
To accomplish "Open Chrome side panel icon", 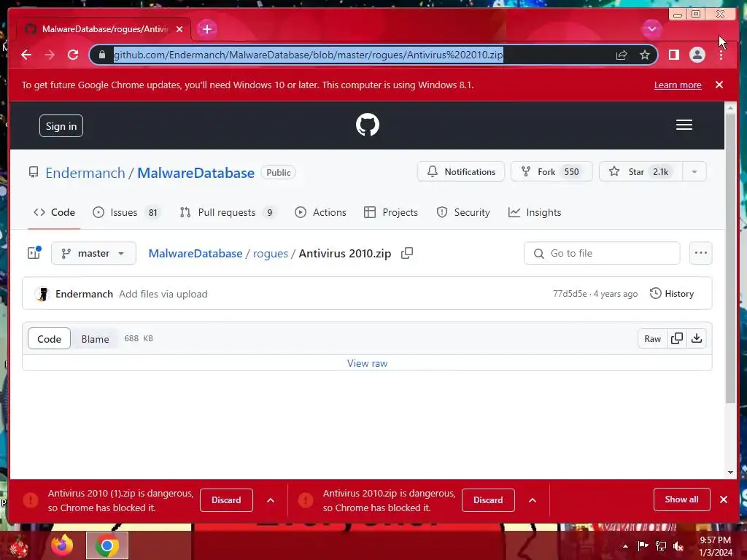I will 673,55.
